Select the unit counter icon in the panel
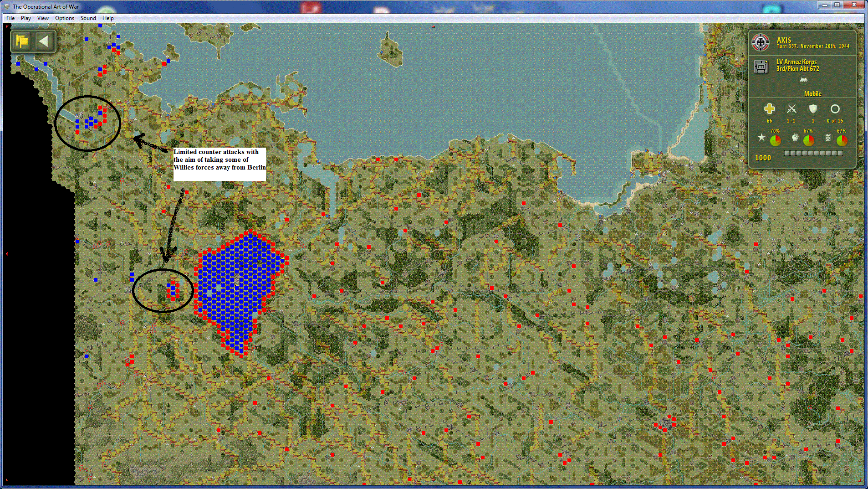 (x=761, y=66)
